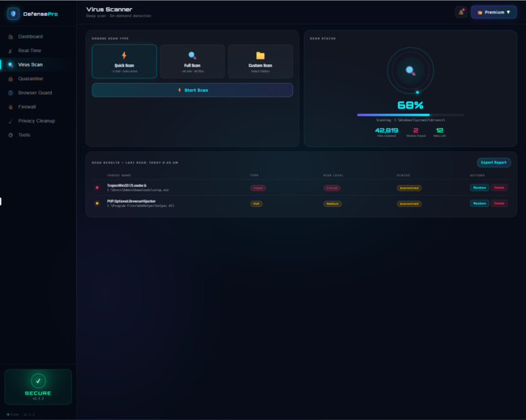This screenshot has height=420, width=526.
Task: Click the Export Report button
Action: (x=494, y=162)
